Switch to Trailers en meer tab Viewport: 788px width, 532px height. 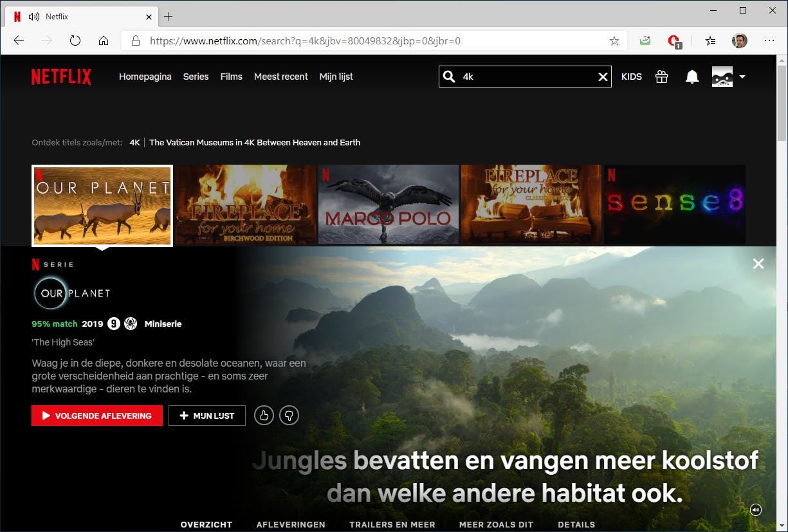[392, 524]
